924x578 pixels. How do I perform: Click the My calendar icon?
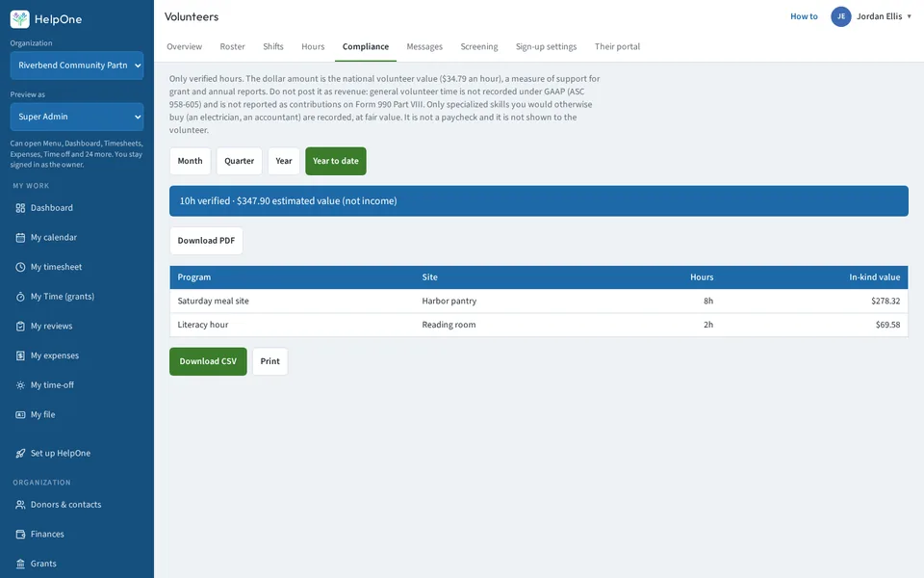coord(20,238)
